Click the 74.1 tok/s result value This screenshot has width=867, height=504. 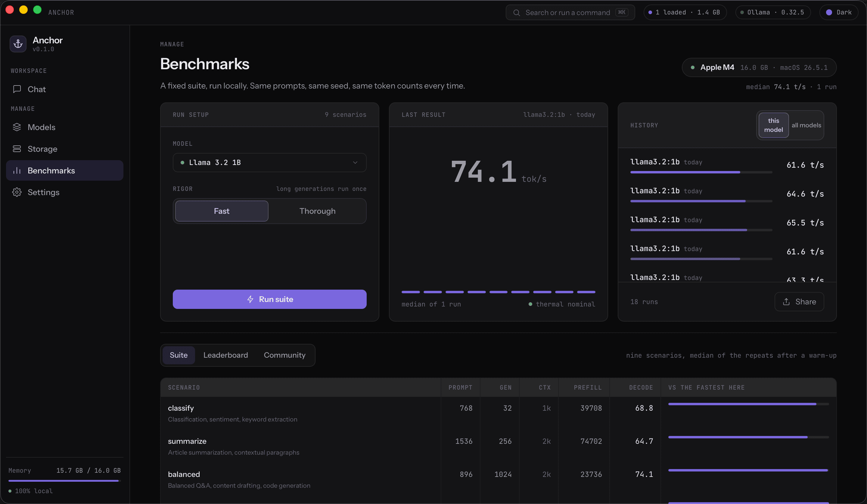coord(498,171)
